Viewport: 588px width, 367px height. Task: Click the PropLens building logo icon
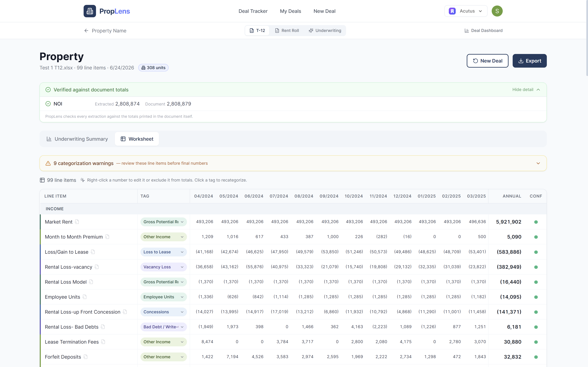pos(90,11)
